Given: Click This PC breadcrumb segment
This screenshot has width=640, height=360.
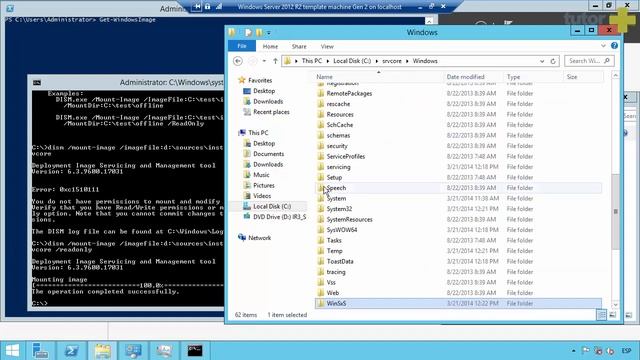Looking at the screenshot, I should point(311,61).
